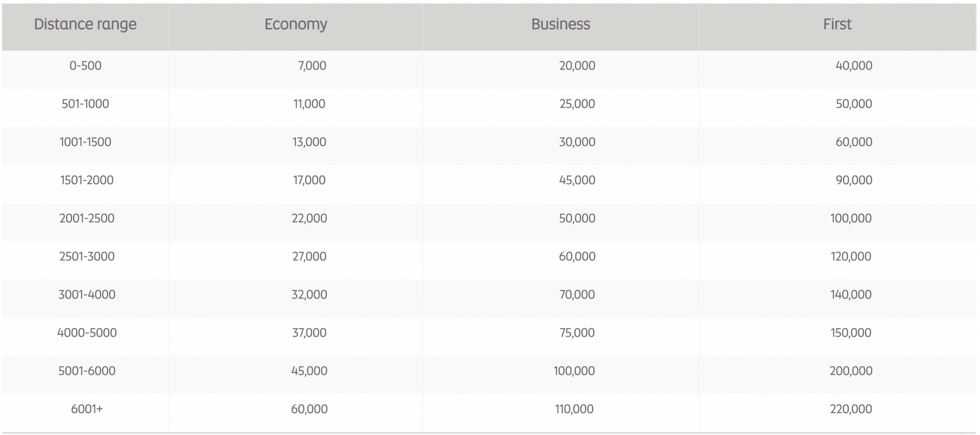Select the 1001-1500 distance range cell

(x=85, y=142)
